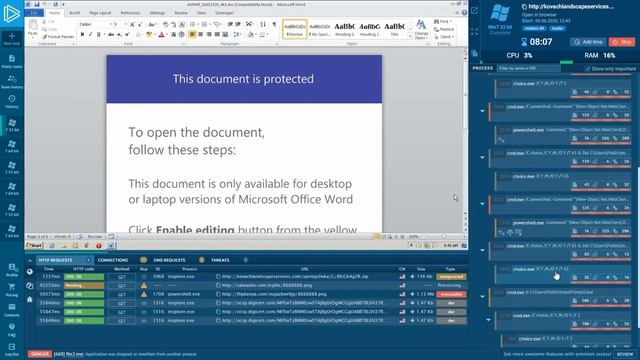Open the kovachlandscapeservices URL link at top
This screenshot has height=360, width=640.
[x=571, y=7]
